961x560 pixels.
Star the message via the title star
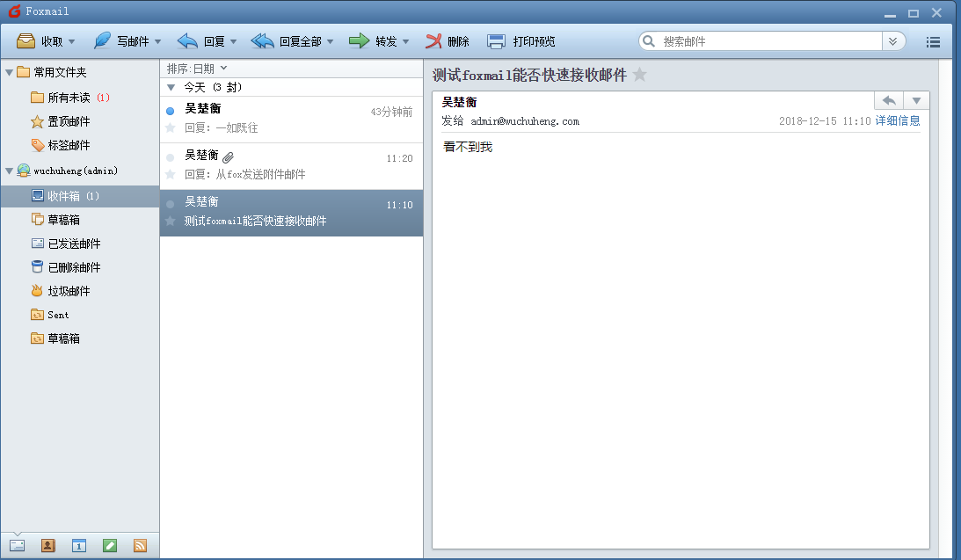tap(639, 75)
